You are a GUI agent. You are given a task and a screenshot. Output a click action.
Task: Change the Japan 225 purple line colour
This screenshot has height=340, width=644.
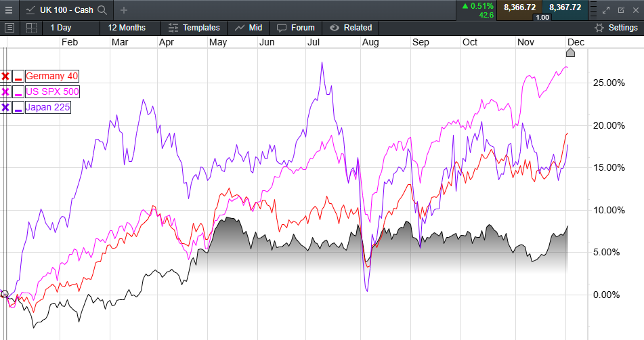(18, 108)
